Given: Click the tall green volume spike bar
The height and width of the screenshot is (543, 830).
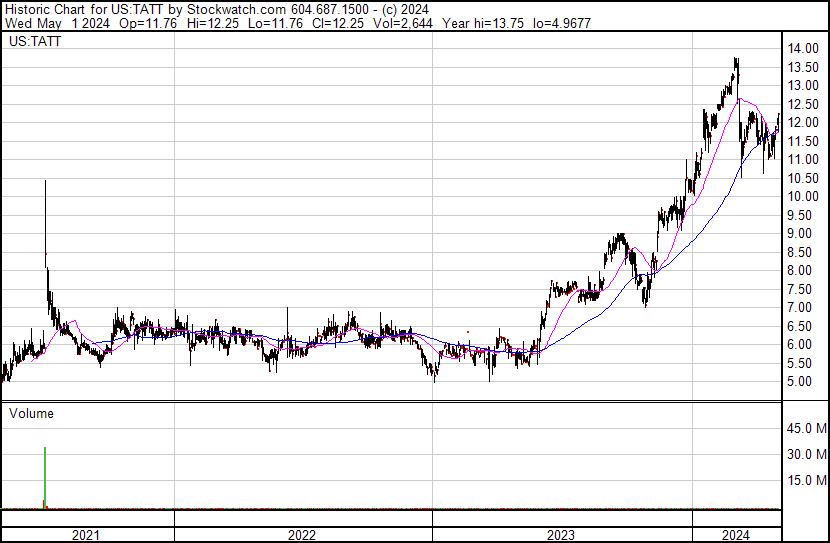Looking at the screenshot, I should 45,478.
